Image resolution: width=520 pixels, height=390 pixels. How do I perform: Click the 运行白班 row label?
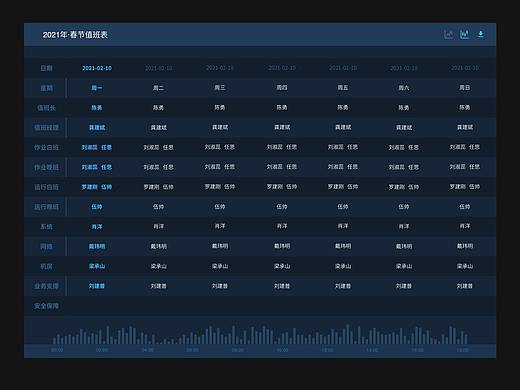pyautogui.click(x=46, y=187)
